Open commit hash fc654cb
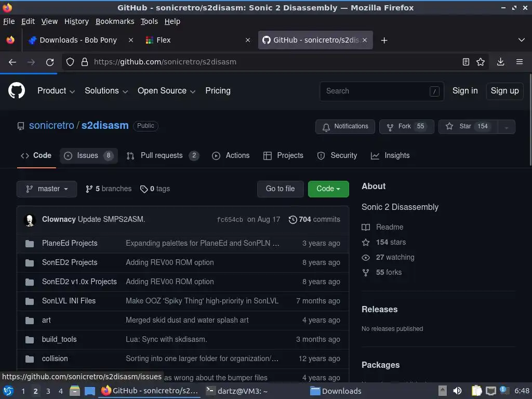This screenshot has height=399, width=532. point(230,220)
